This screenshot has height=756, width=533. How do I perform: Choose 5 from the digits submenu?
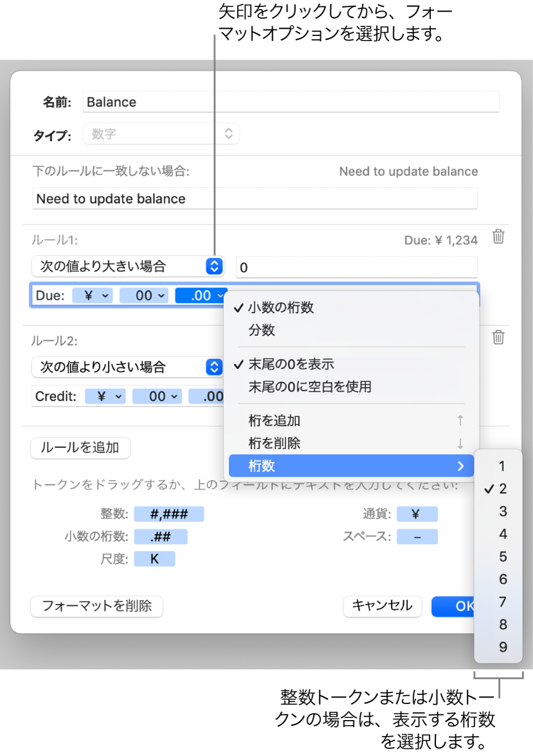pyautogui.click(x=502, y=556)
